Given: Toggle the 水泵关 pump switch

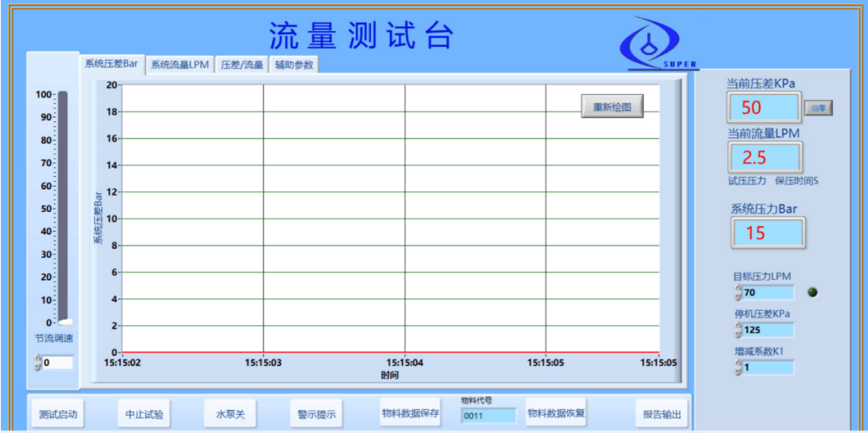Looking at the screenshot, I should 231,414.
